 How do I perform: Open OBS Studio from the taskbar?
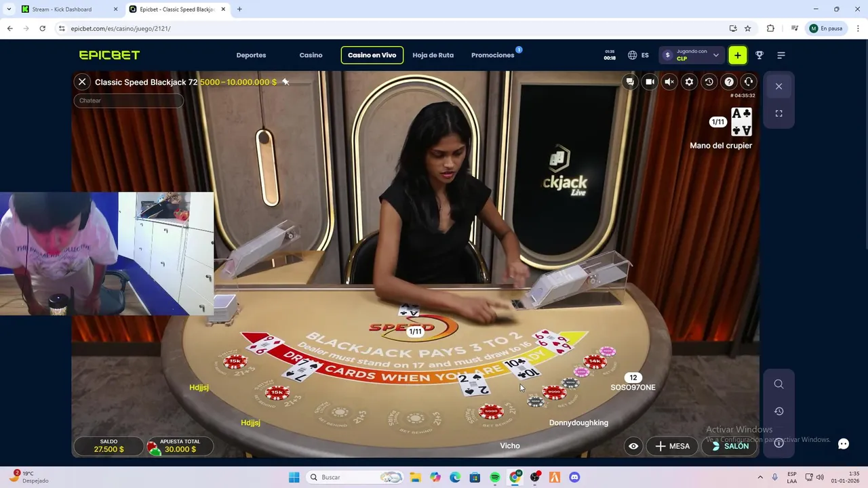535,477
